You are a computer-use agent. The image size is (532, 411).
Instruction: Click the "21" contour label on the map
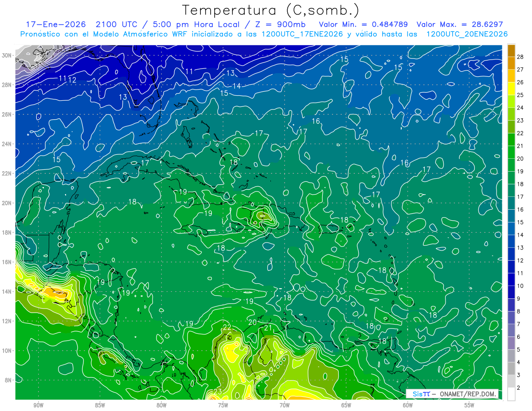click(268, 328)
